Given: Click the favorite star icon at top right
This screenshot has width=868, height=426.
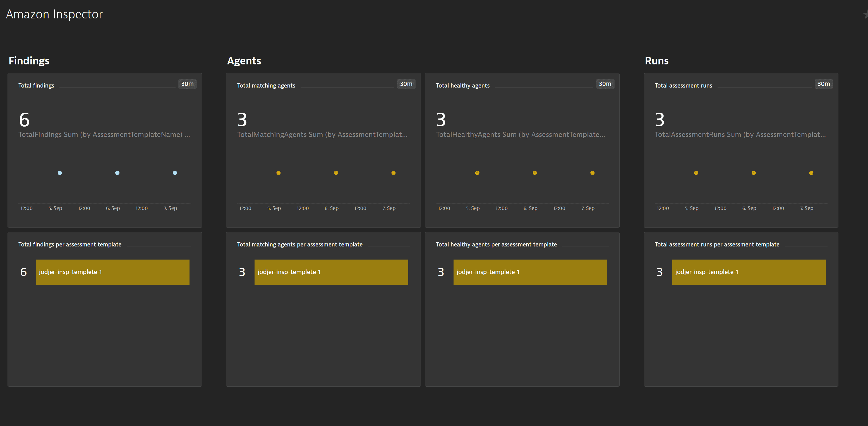Looking at the screenshot, I should tap(865, 14).
